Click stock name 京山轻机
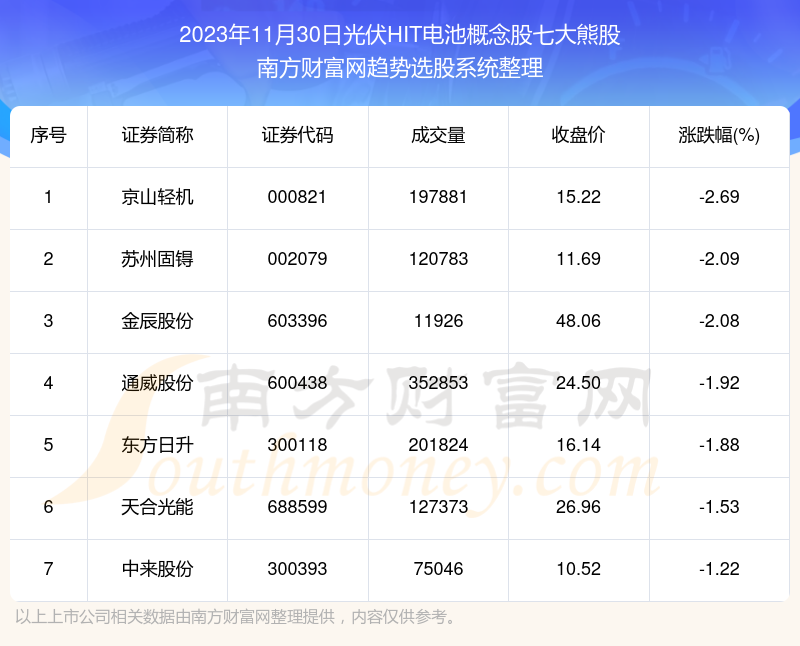Screen dimensions: 800x646 [x=157, y=197]
